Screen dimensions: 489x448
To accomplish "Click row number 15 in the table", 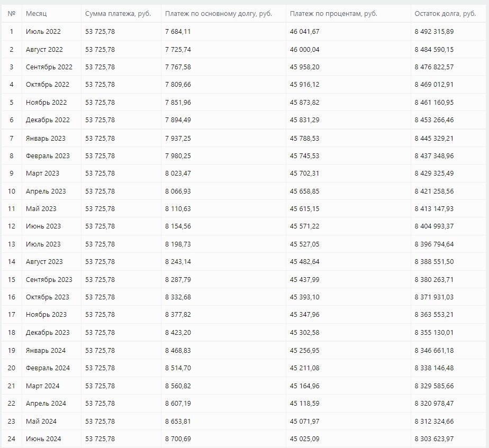I will coord(12,280).
